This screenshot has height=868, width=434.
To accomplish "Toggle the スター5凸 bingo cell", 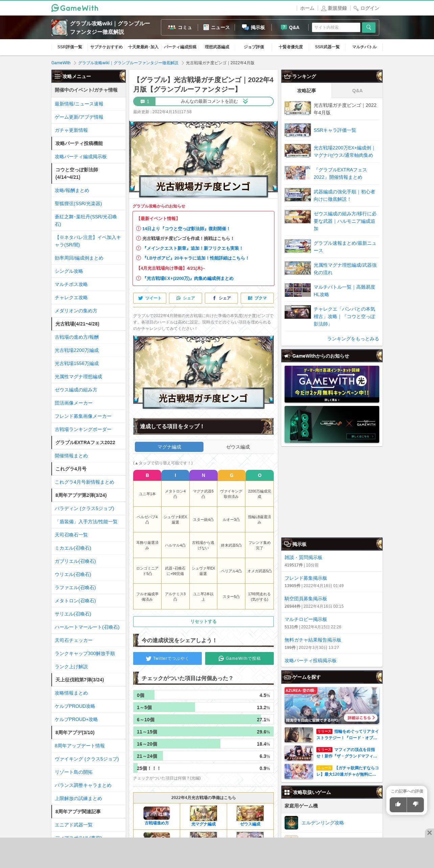I will click(232, 597).
